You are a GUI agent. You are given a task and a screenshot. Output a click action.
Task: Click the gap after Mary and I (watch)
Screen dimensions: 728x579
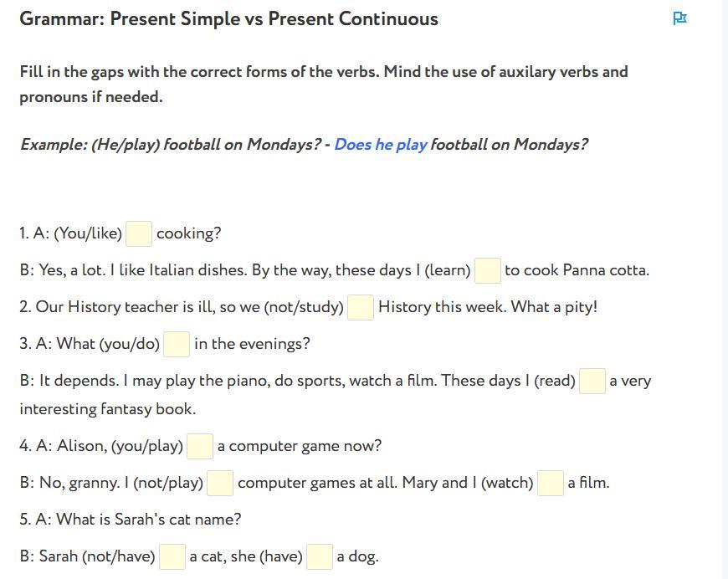click(x=551, y=483)
